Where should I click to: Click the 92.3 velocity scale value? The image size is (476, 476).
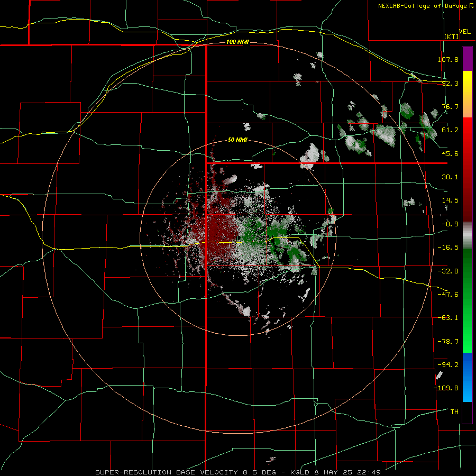450,83
